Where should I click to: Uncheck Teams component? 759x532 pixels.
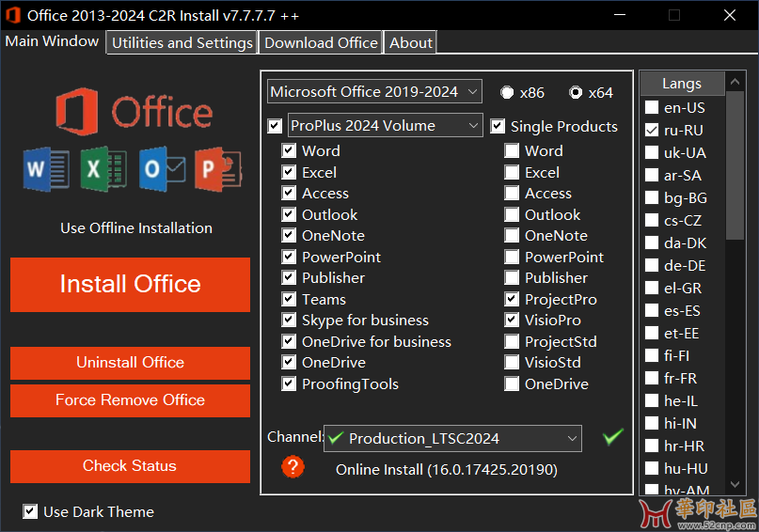(x=289, y=299)
